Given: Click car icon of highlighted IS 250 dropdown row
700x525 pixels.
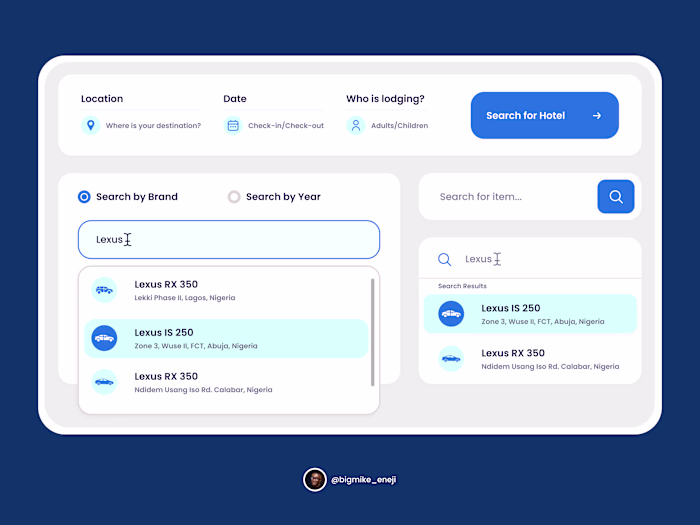Looking at the screenshot, I should click(104, 338).
